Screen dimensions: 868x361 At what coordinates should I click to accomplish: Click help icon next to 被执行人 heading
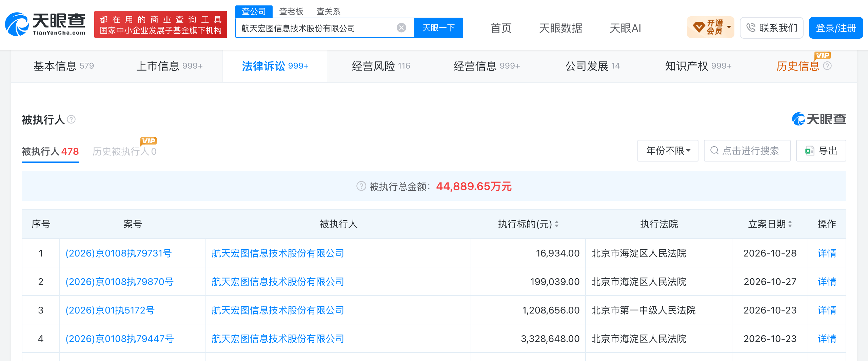tap(71, 119)
